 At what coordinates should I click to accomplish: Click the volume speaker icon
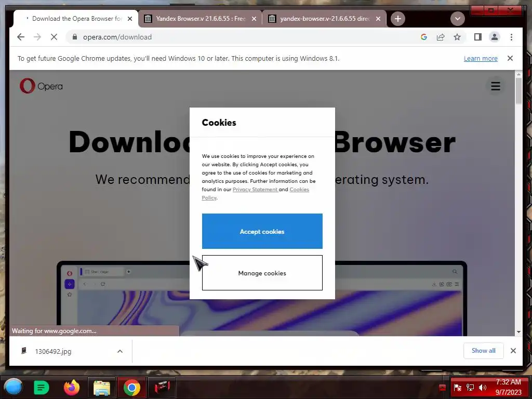(x=483, y=388)
